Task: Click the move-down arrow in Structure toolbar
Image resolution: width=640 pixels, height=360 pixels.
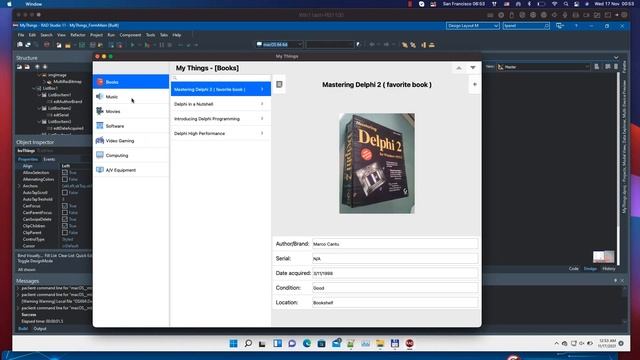Action: [45, 67]
